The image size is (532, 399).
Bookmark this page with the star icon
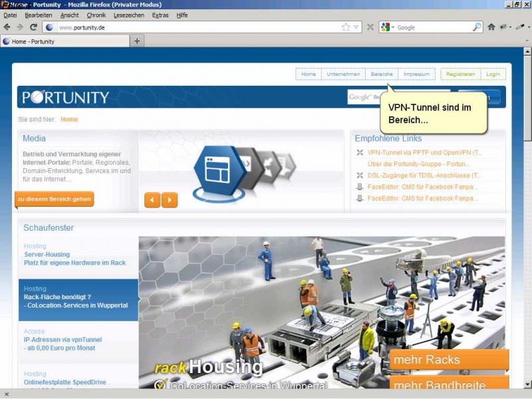[x=346, y=27]
